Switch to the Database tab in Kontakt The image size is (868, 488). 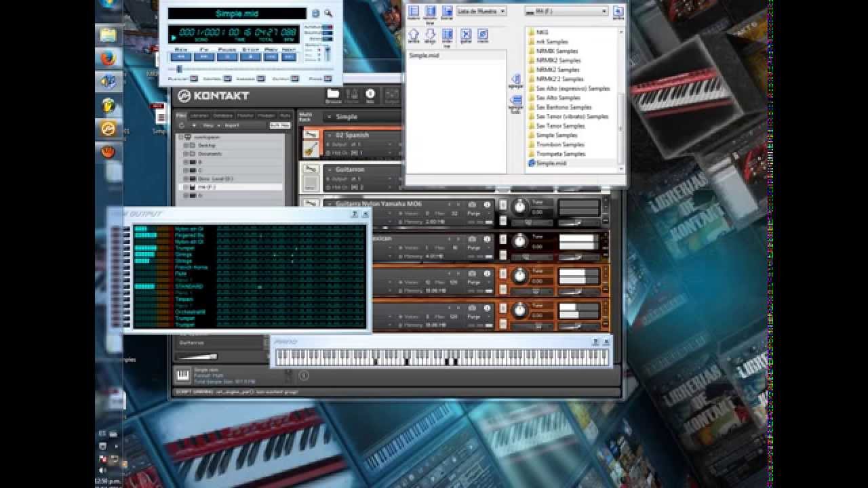(x=222, y=115)
